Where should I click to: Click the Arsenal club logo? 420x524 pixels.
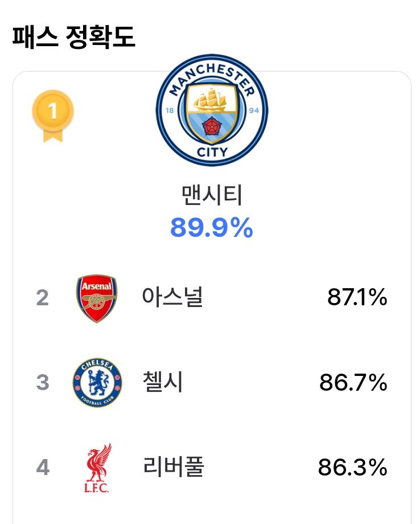[x=97, y=298]
